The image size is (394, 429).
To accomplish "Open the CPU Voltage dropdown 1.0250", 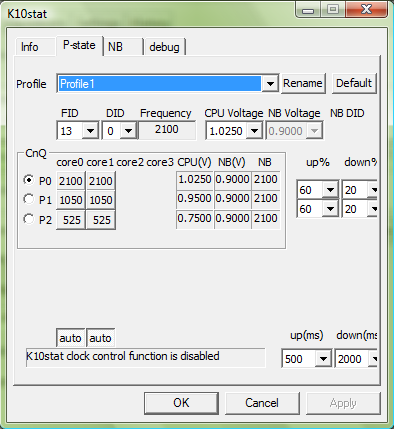I will 233,131.
